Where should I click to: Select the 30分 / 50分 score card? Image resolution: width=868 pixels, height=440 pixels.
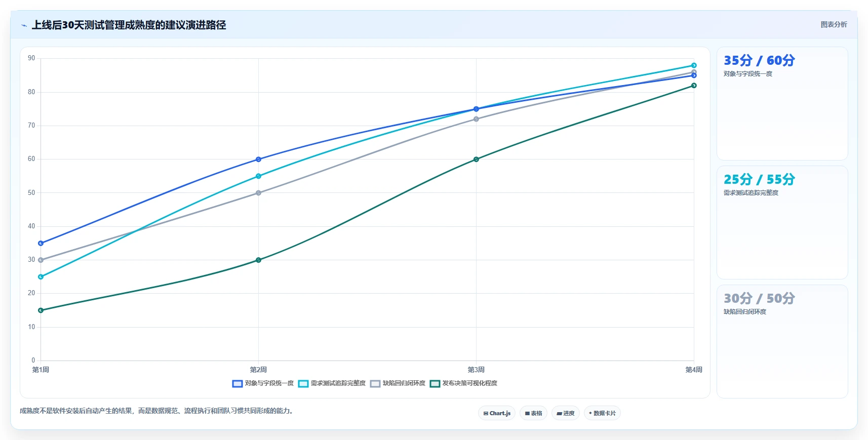pyautogui.click(x=782, y=342)
